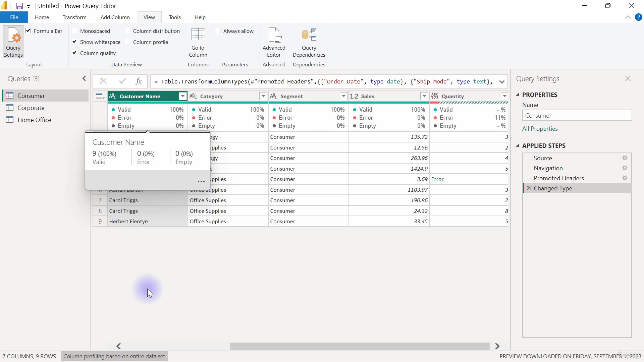The height and width of the screenshot is (362, 644).
Task: Open Category column filter dropdown
Action: pos(263,97)
